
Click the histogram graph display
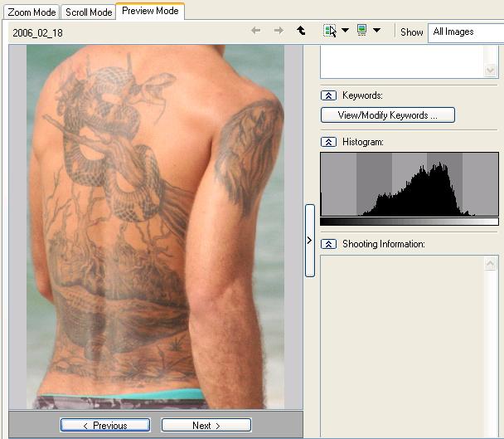pos(409,185)
